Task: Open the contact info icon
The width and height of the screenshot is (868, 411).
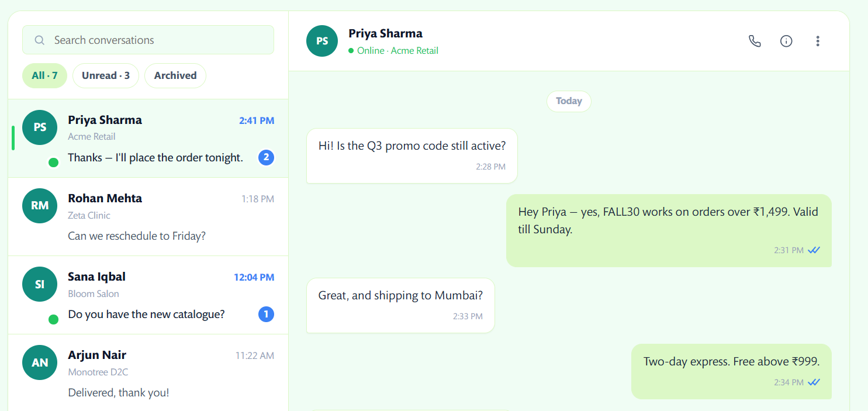Action: tap(786, 41)
